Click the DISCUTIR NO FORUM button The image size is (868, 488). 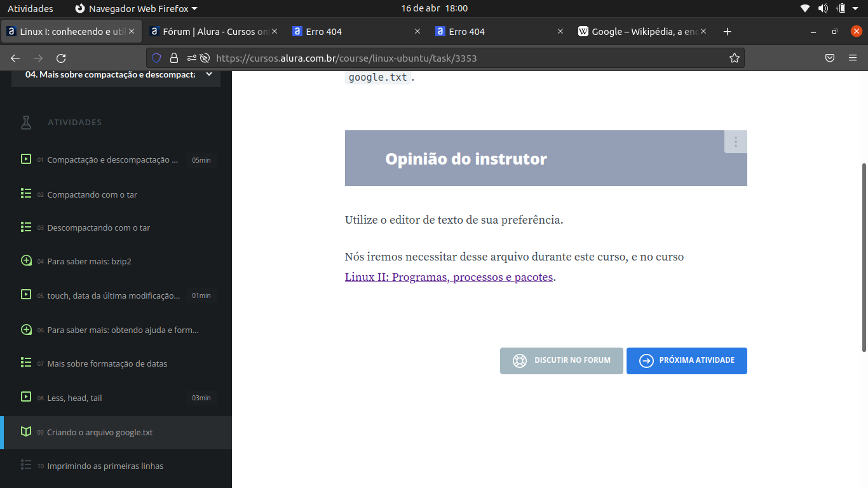[x=562, y=361]
